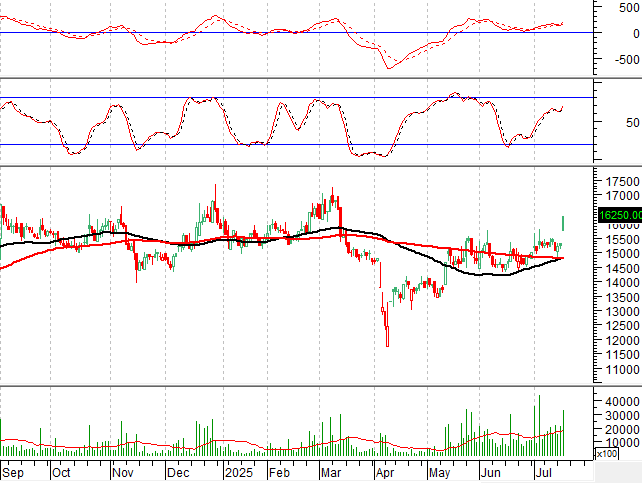Click the -500 value on MACD axis
The height and width of the screenshot is (483, 642).
[627, 59]
